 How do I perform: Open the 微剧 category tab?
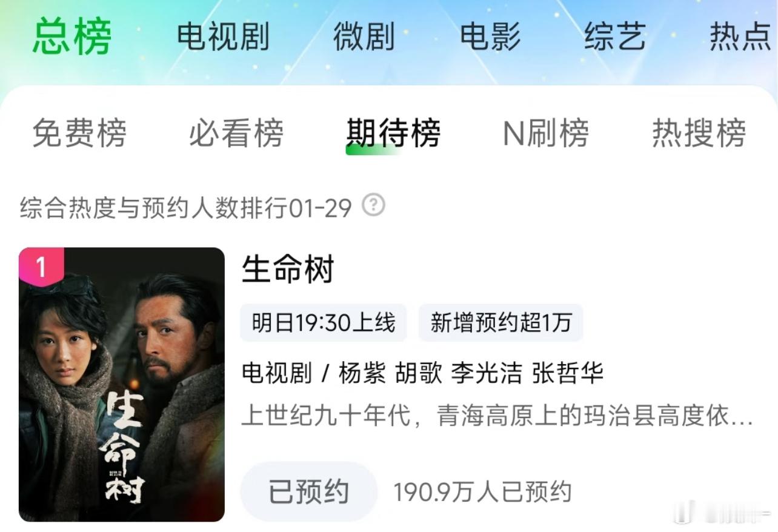click(x=364, y=37)
